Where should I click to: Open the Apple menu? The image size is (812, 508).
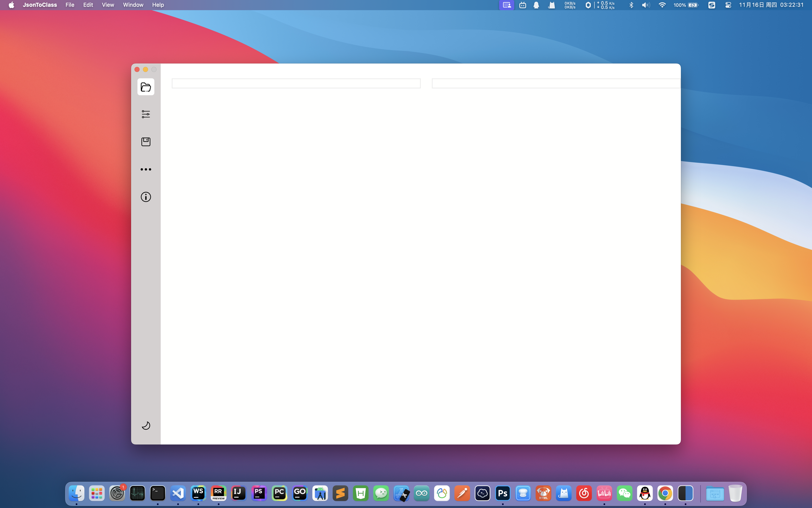(x=11, y=5)
